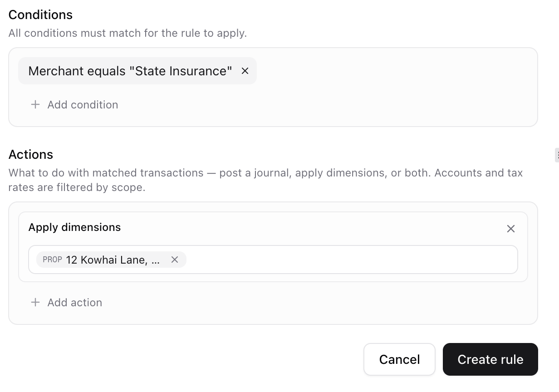The image size is (559, 392).
Task: Click the PROP badge on the dimension tag
Action: [52, 260]
